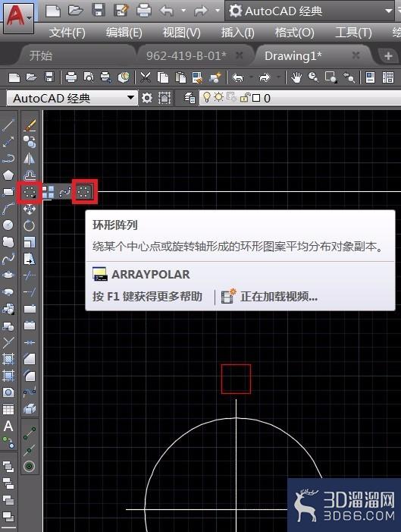Select the Table draw tool
Image resolution: width=401 pixels, height=532 pixels.
point(8,409)
